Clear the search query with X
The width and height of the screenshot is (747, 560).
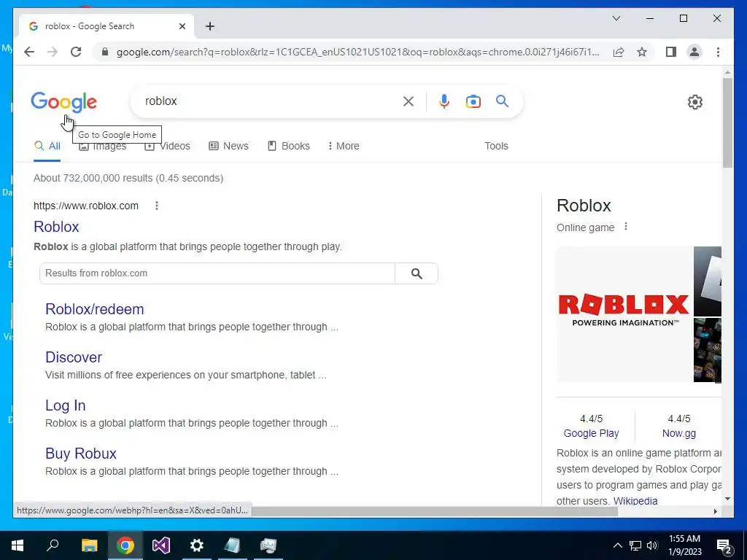[x=409, y=101]
